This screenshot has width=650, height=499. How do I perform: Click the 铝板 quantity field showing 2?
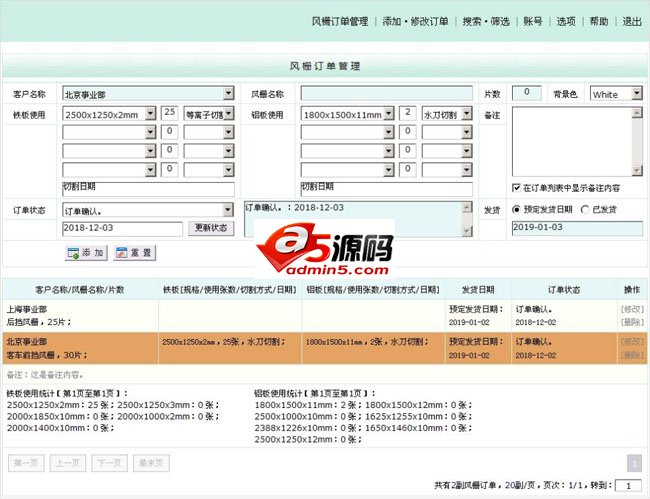(407, 113)
